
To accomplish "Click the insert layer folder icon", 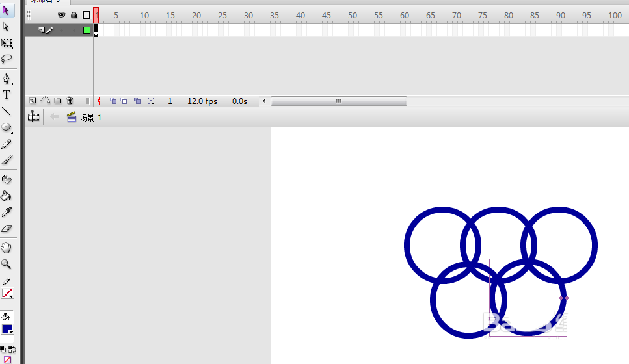I will click(x=58, y=101).
